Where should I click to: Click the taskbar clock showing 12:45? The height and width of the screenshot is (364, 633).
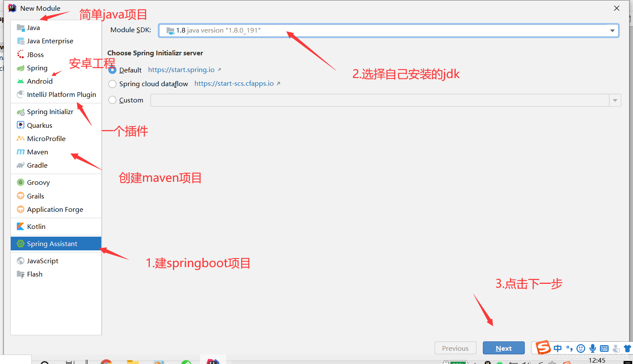597,361
